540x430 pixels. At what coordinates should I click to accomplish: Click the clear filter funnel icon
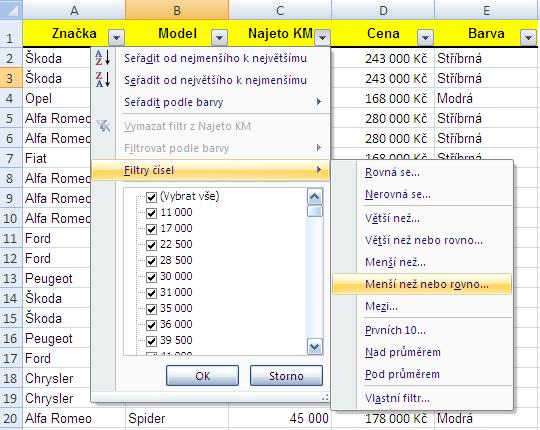[x=103, y=126]
